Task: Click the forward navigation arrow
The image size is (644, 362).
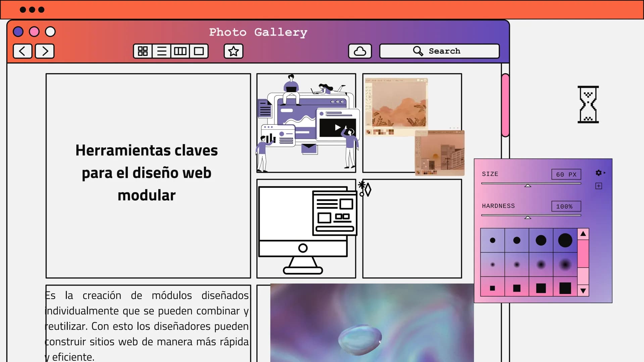Action: coord(45,51)
